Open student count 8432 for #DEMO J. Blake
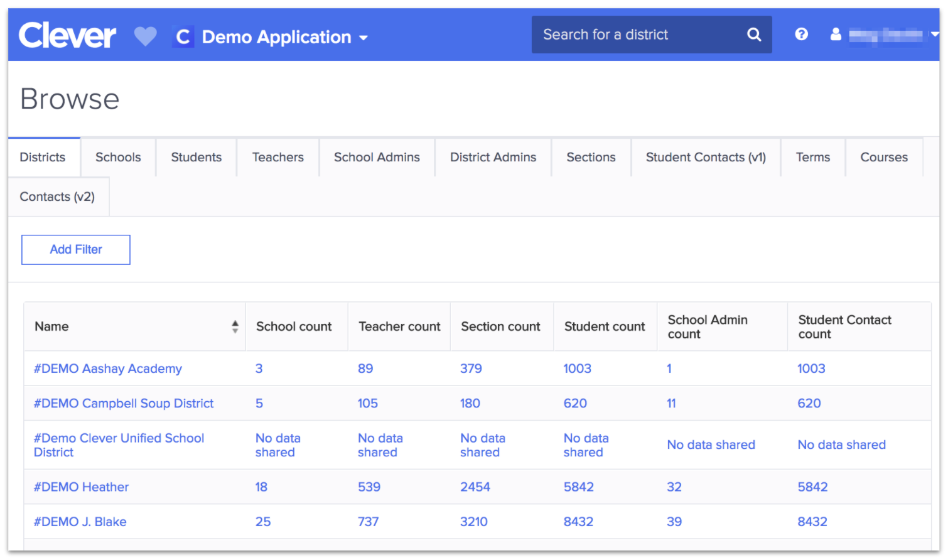Image resolution: width=948 pixels, height=560 pixels. (578, 521)
